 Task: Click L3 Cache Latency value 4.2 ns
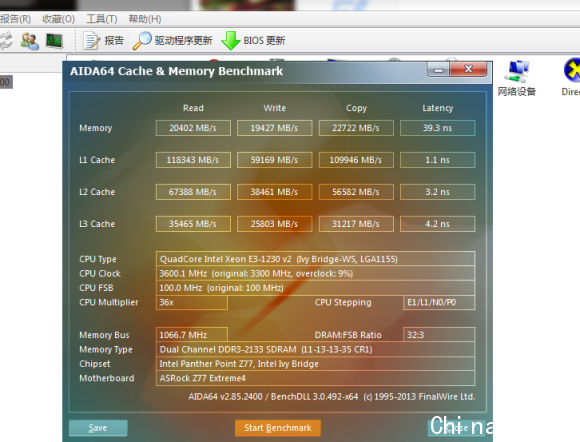(438, 224)
